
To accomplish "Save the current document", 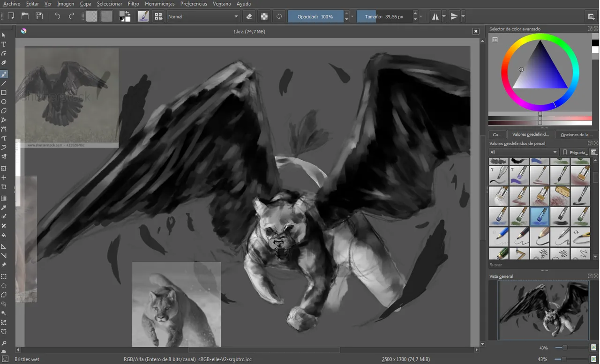I will [x=39, y=16].
